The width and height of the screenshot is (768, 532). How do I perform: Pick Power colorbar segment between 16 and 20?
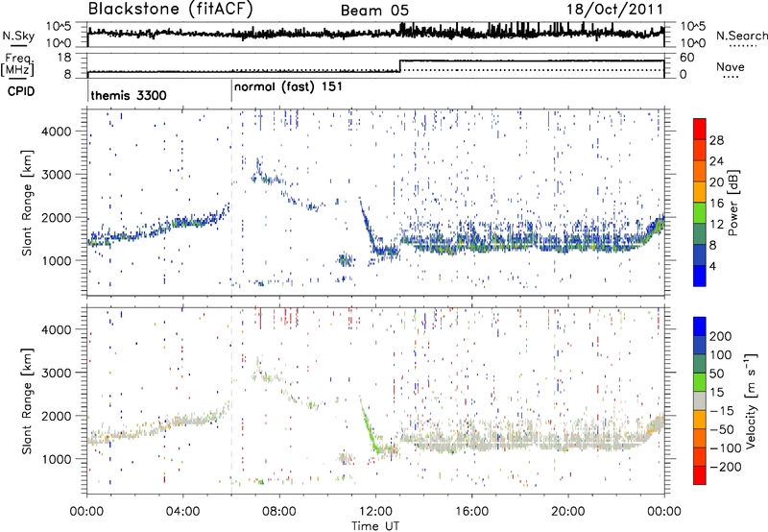coord(700,192)
